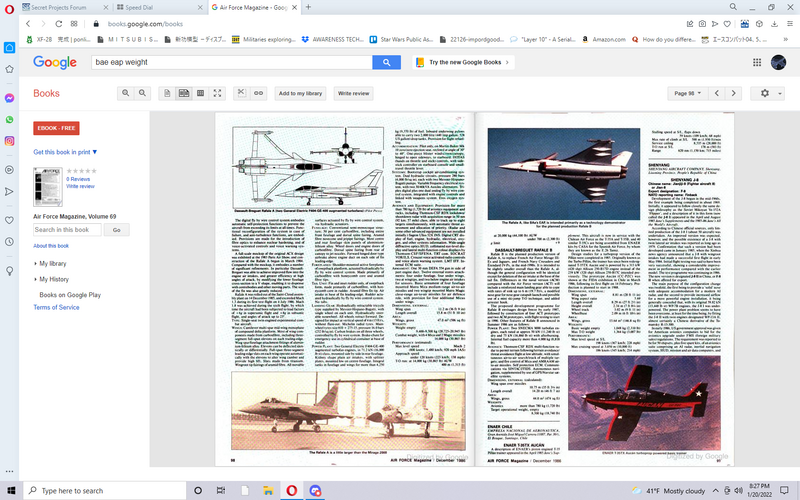Reload the page with the refresh icon

point(59,23)
